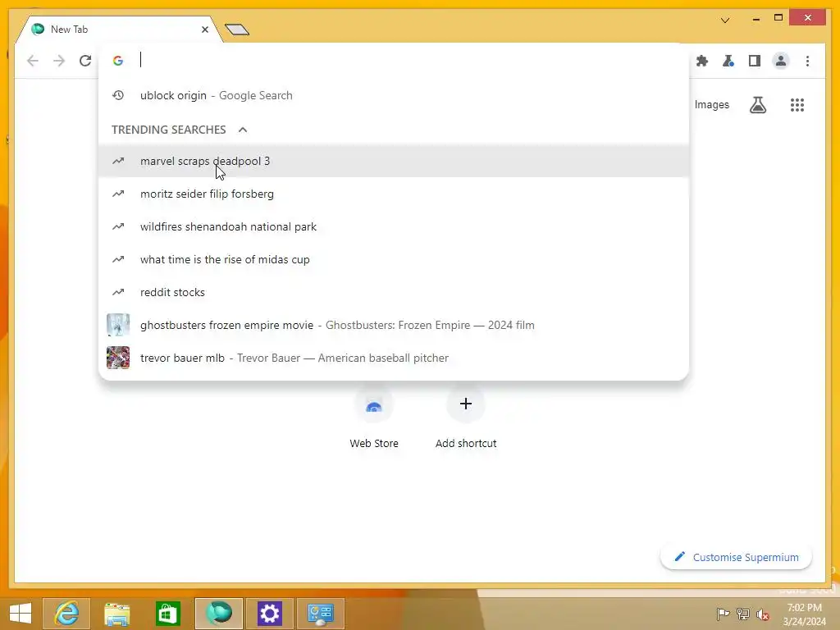Open the Google apps grid icon
This screenshot has width=840, height=630.
coord(797,105)
